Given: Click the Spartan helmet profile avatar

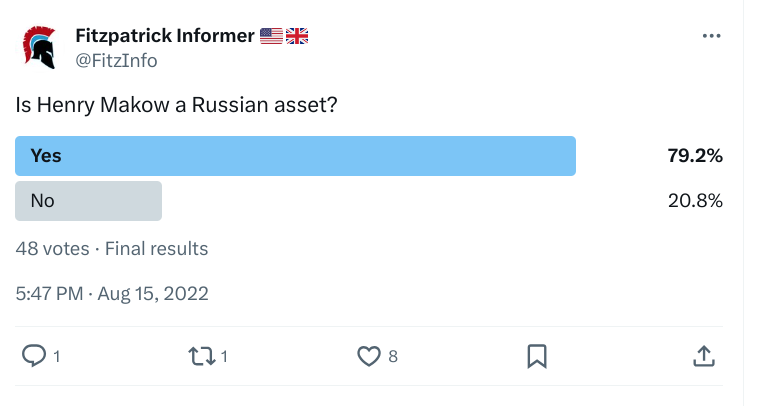Looking at the screenshot, I should tap(40, 48).
